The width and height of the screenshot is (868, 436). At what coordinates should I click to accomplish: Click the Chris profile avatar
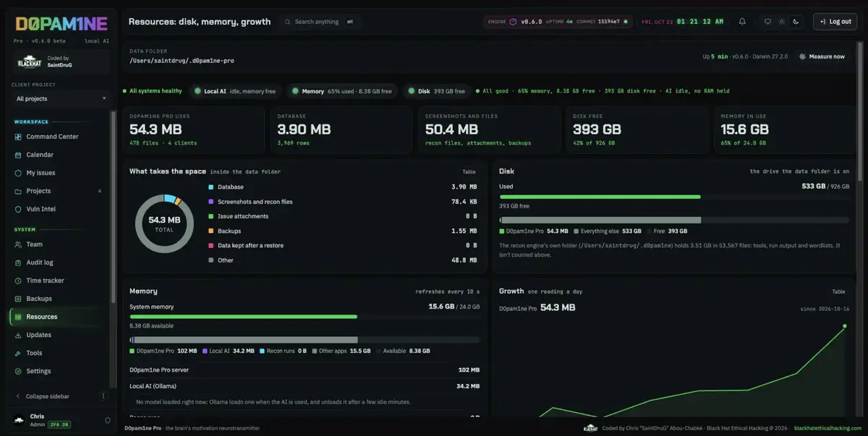pyautogui.click(x=19, y=420)
